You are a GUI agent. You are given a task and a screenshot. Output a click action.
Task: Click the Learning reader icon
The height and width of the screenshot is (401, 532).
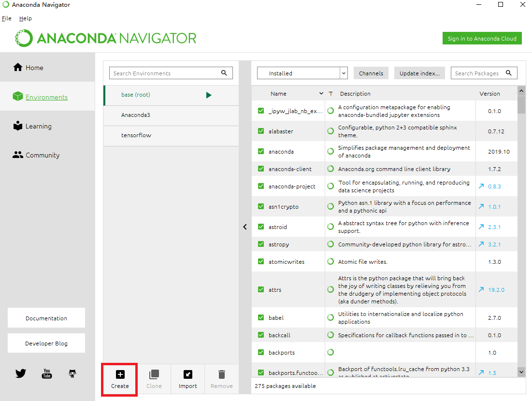(18, 126)
